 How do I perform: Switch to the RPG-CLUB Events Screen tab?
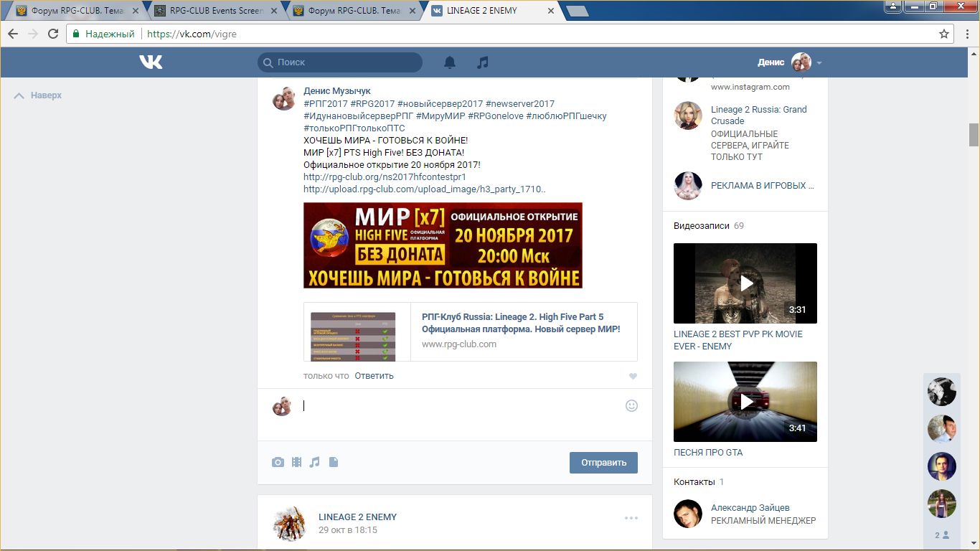pyautogui.click(x=216, y=11)
